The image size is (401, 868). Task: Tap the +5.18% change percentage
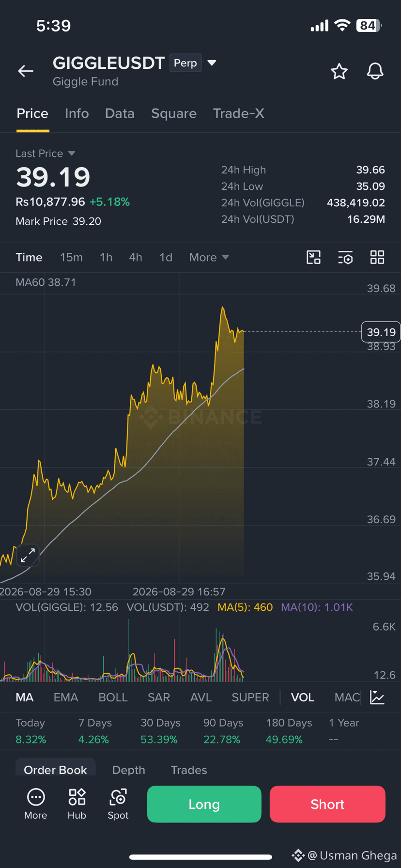110,202
